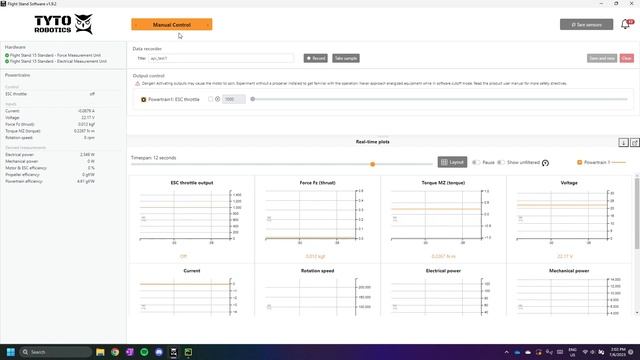Click the Voltage reading row in the sidebar
Image resolution: width=640 pixels, height=360 pixels.
[x=50, y=118]
